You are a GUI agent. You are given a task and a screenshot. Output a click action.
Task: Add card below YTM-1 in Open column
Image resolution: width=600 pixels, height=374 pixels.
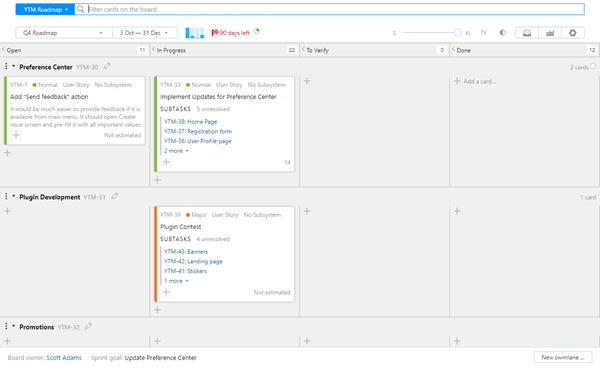click(x=7, y=153)
